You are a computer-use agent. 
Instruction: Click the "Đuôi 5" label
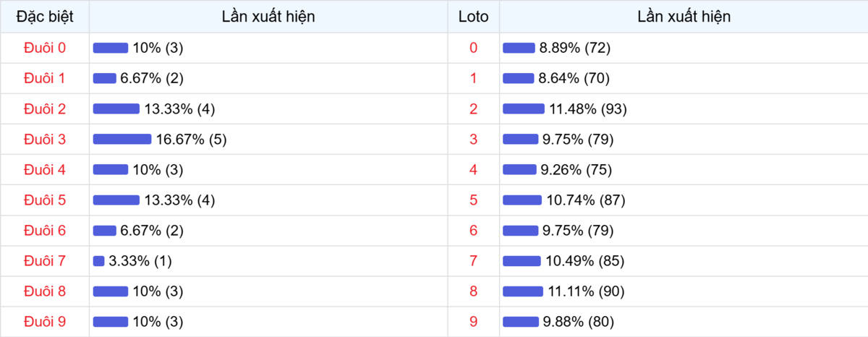coord(45,200)
